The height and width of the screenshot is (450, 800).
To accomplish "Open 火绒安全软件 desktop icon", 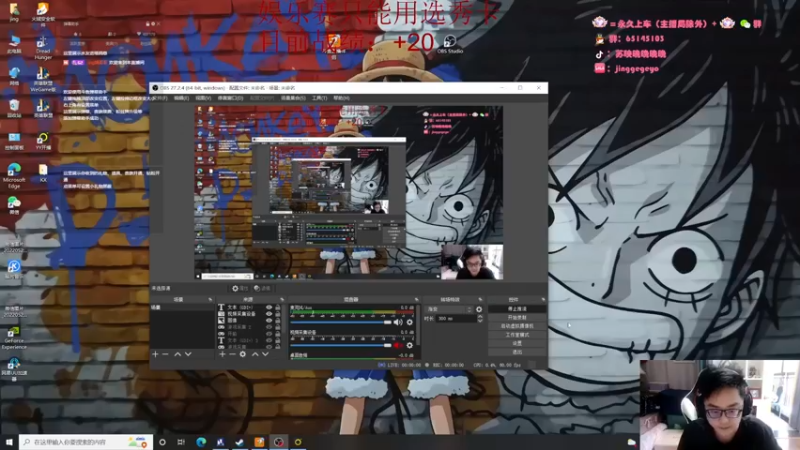I will point(43,14).
